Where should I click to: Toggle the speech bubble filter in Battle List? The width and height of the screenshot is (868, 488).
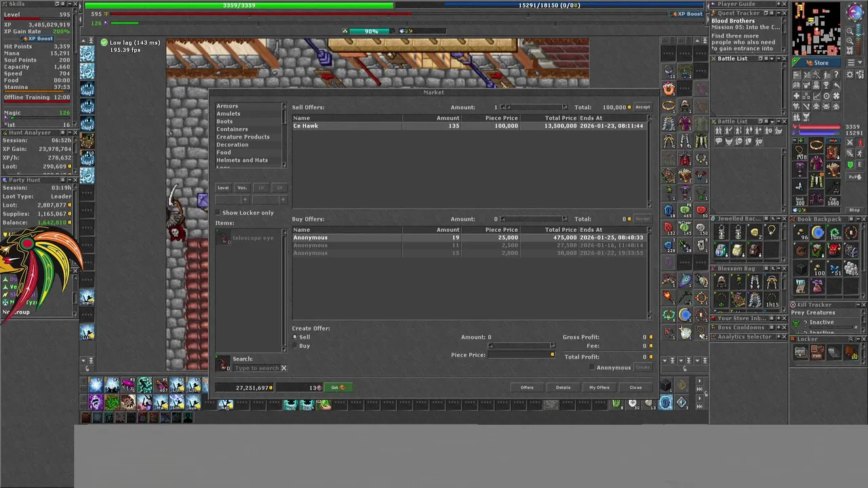[719, 141]
